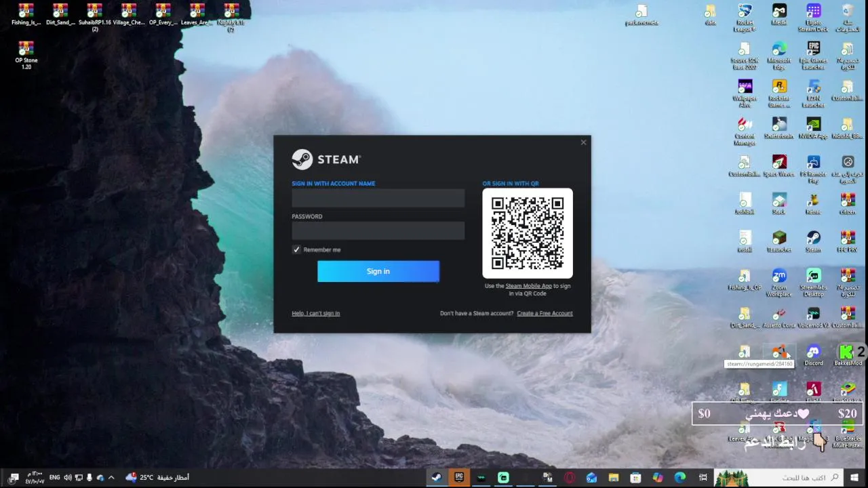Select the Epic Games Launcher desktop icon
This screenshot has width=868, height=488.
pyautogui.click(x=813, y=56)
